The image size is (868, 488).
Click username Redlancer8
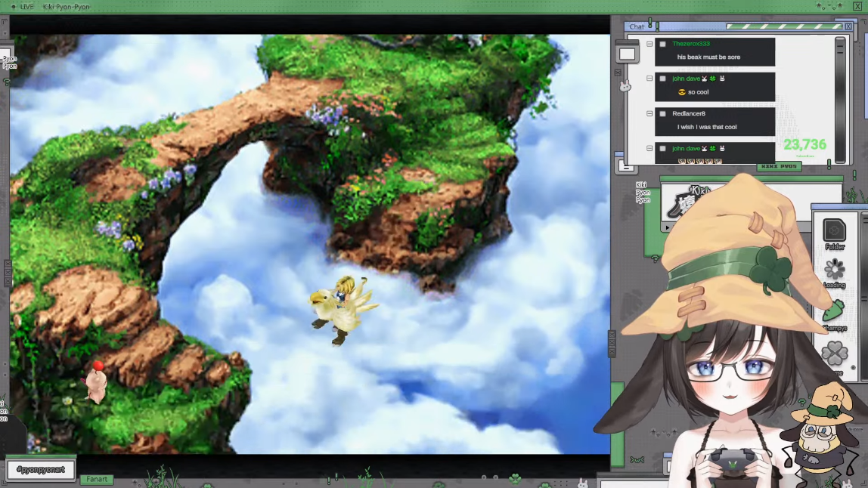(689, 113)
